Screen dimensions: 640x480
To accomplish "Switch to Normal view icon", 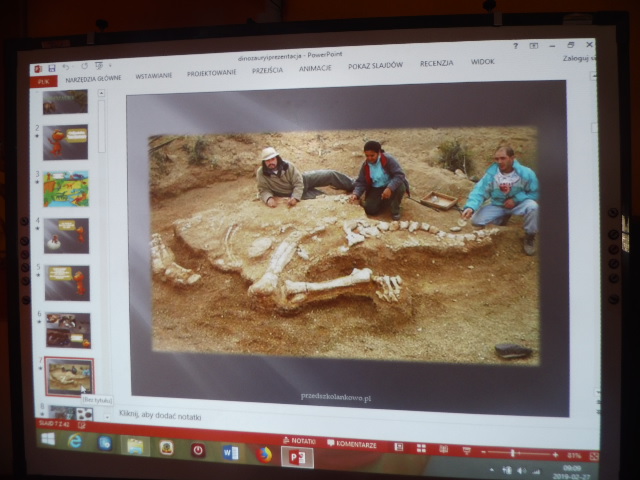I will point(398,447).
